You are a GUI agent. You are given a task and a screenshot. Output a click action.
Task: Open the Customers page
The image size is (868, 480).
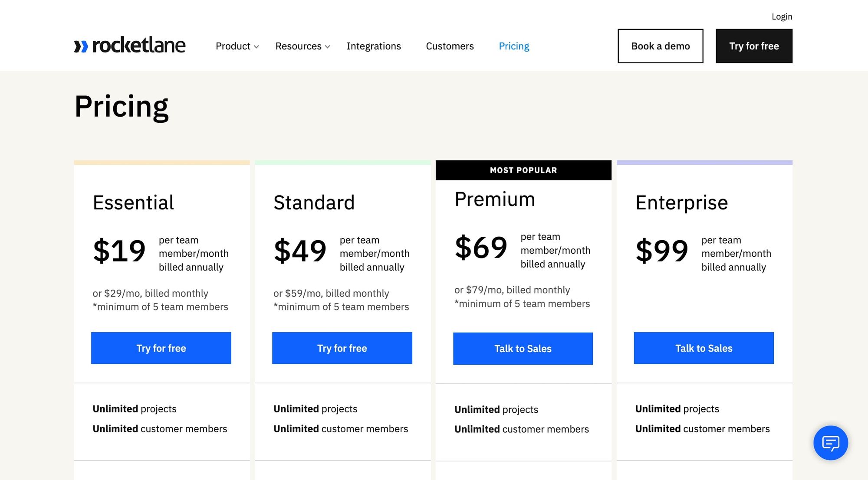tap(450, 46)
